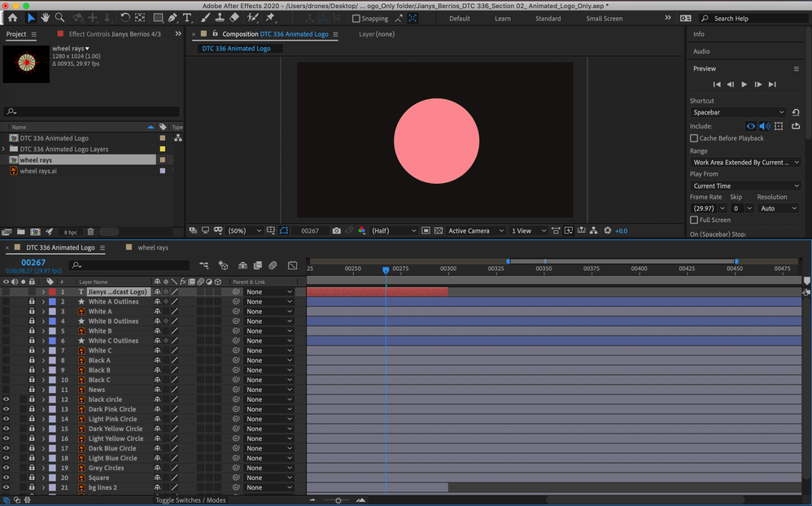Image resolution: width=812 pixels, height=506 pixels.
Task: Check Cache Before Playback
Action: pyautogui.click(x=694, y=138)
